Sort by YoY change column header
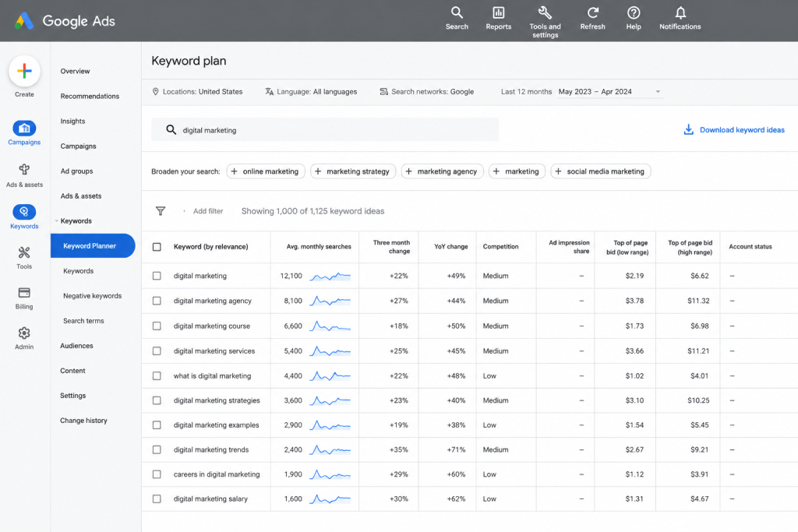Image resolution: width=798 pixels, height=532 pixels. tap(450, 247)
